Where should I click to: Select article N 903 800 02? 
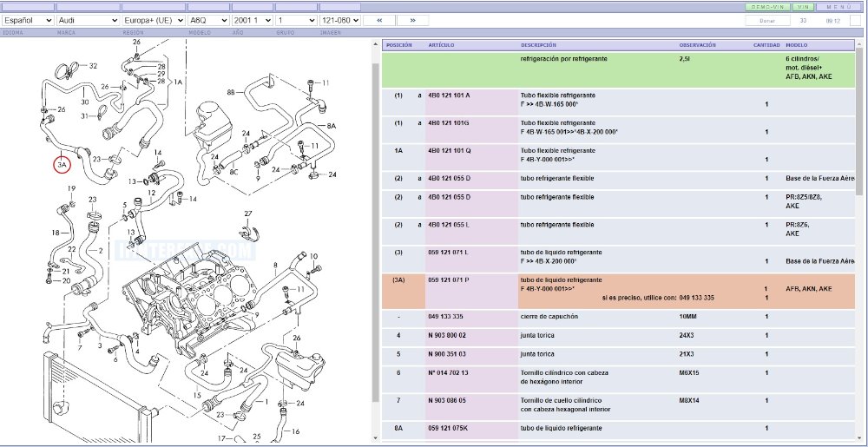pyautogui.click(x=447, y=335)
